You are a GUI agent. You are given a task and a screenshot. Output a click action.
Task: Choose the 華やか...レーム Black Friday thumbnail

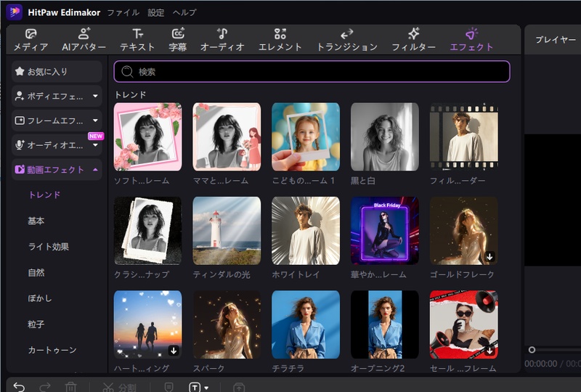[x=385, y=230]
